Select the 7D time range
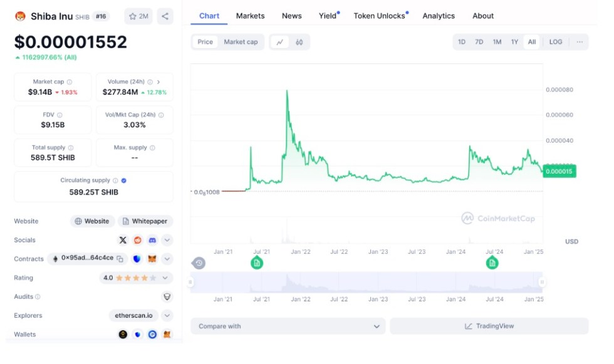This screenshot has height=364, width=614. (479, 42)
